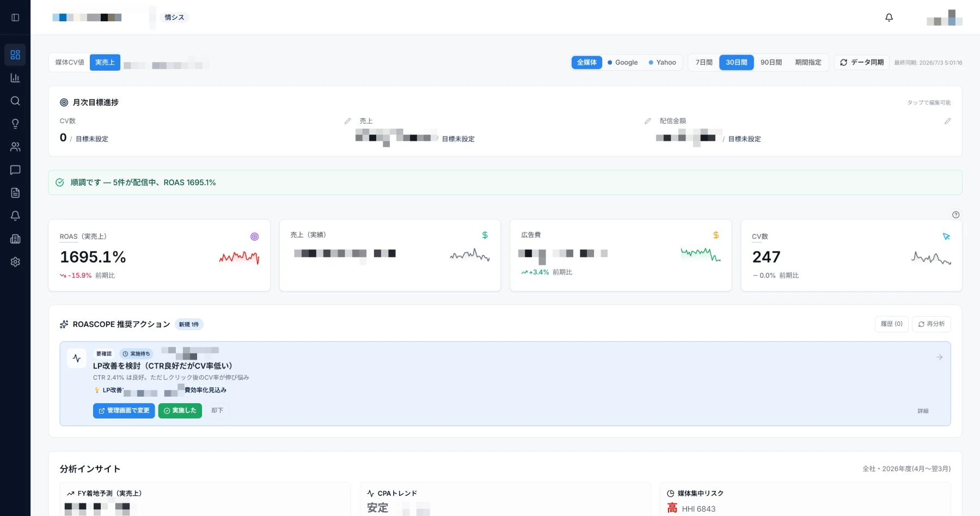Click the -15.9% 前期比 indicator
This screenshot has height=516, width=980.
click(x=87, y=276)
